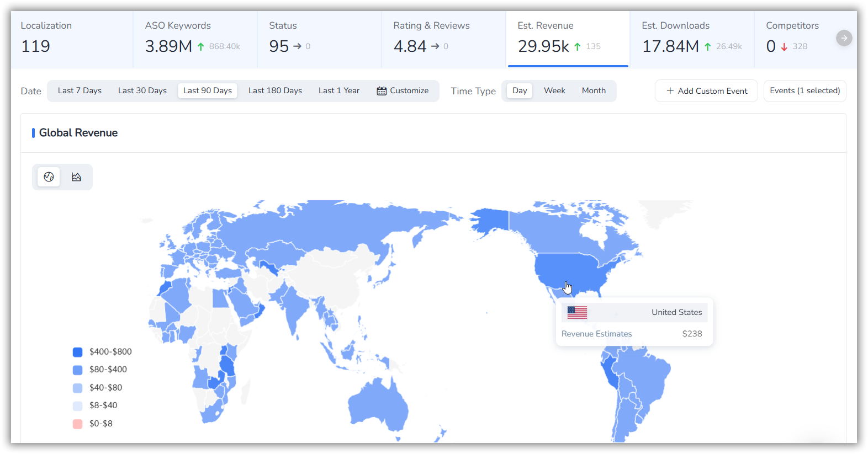Image resolution: width=868 pixels, height=454 pixels.
Task: Open the Est. Downloads tab
Action: [691, 39]
